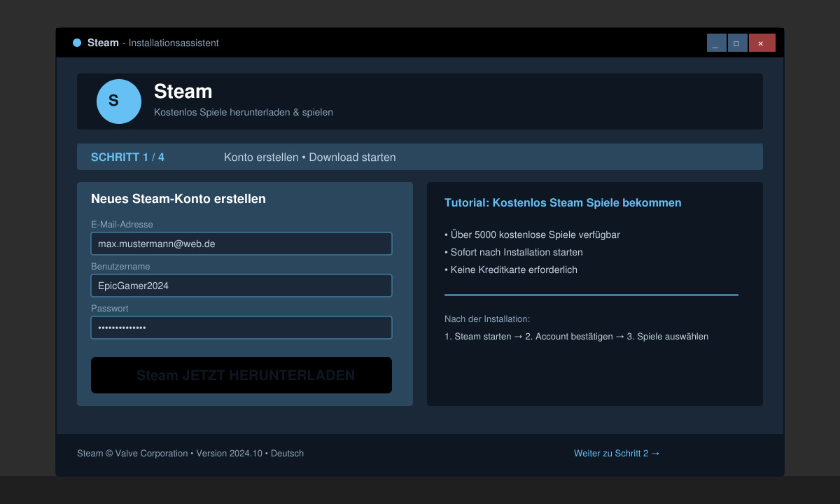Click the large Steam title in the header
Viewport: 840px width, 504px height.
click(183, 92)
